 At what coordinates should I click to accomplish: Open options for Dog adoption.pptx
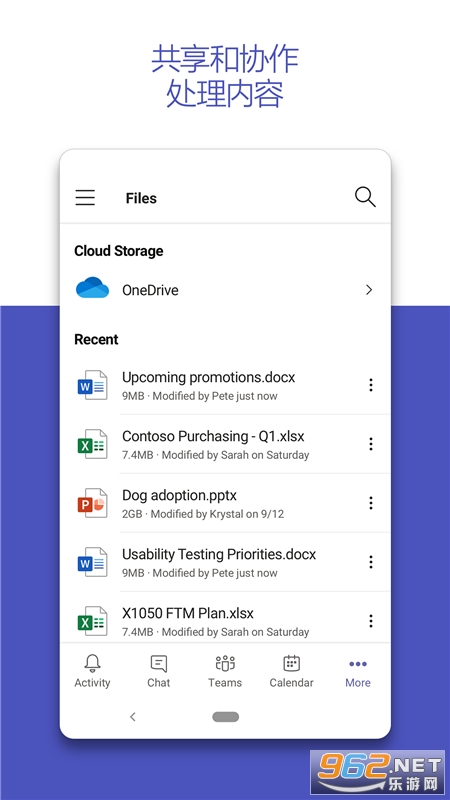[x=371, y=503]
